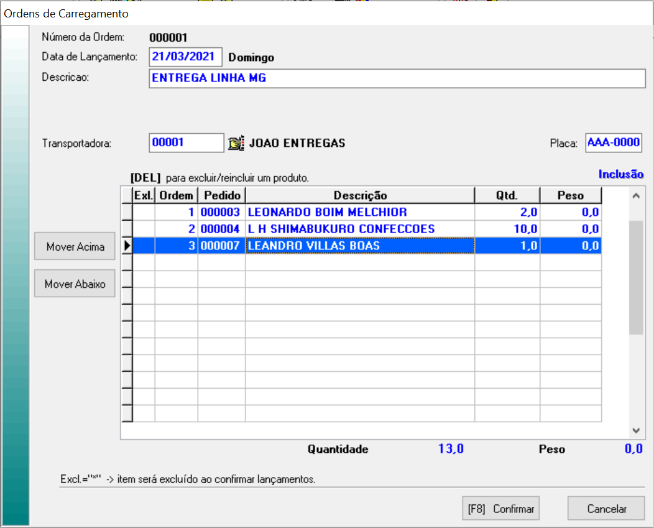The width and height of the screenshot is (654, 528).
Task: Confirm the order with [F8] Confirmar
Action: [500, 508]
